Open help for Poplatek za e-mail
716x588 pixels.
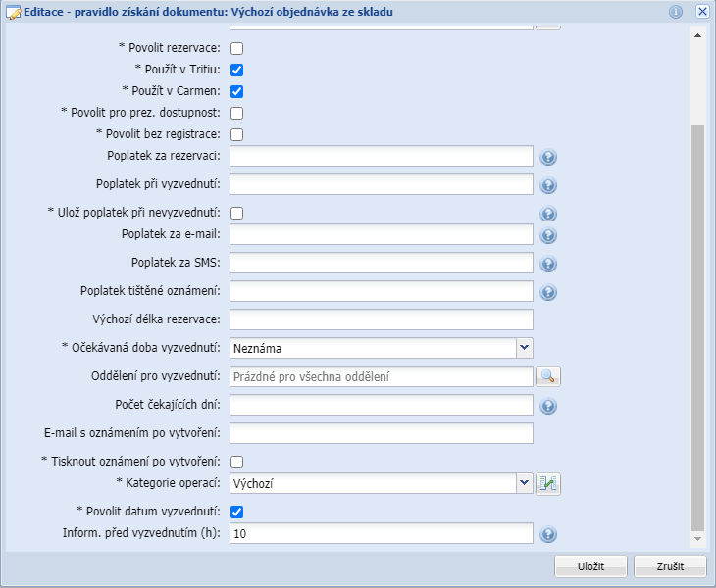coord(548,235)
